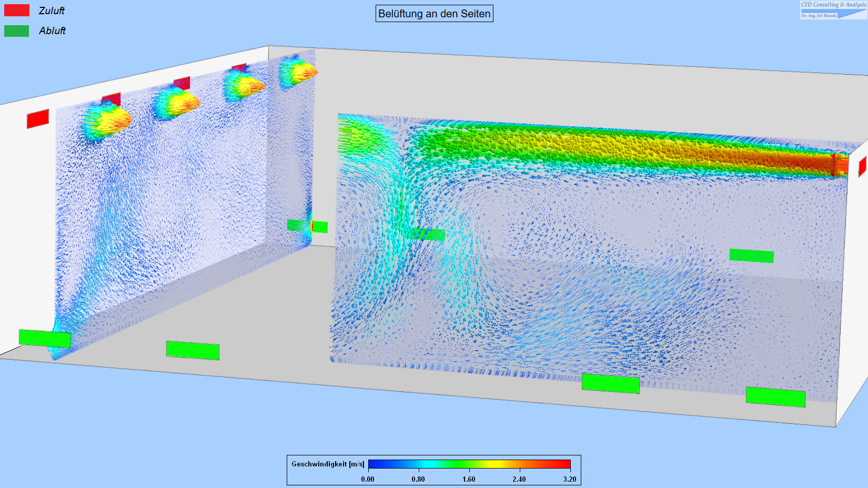Click the red Zuluft legend swatch
Image resolution: width=868 pixels, height=488 pixels.
click(x=17, y=11)
